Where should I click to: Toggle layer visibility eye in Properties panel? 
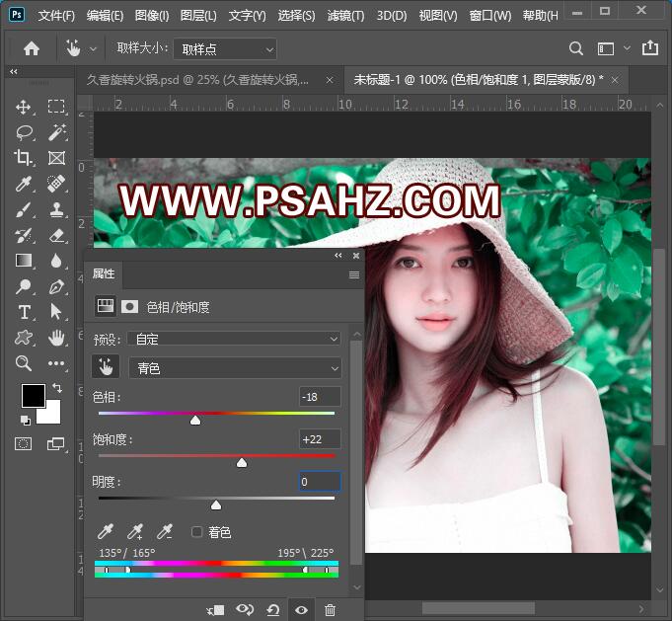[x=301, y=609]
